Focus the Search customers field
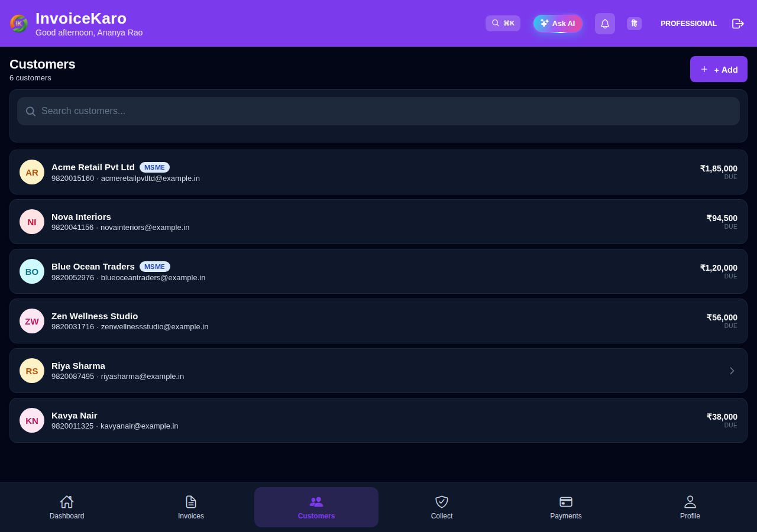 pyautogui.click(x=378, y=111)
